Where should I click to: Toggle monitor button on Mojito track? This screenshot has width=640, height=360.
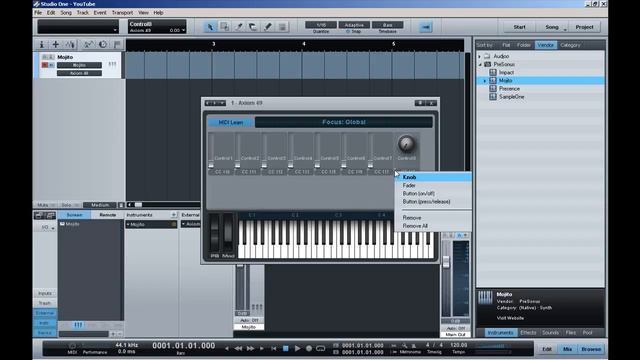[51, 65]
